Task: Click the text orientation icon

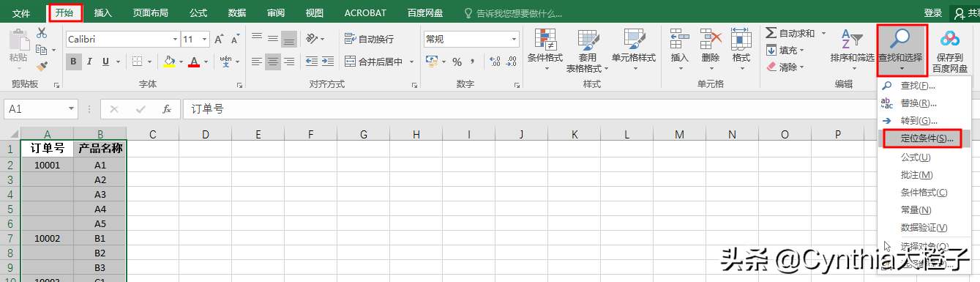Action: [x=313, y=39]
